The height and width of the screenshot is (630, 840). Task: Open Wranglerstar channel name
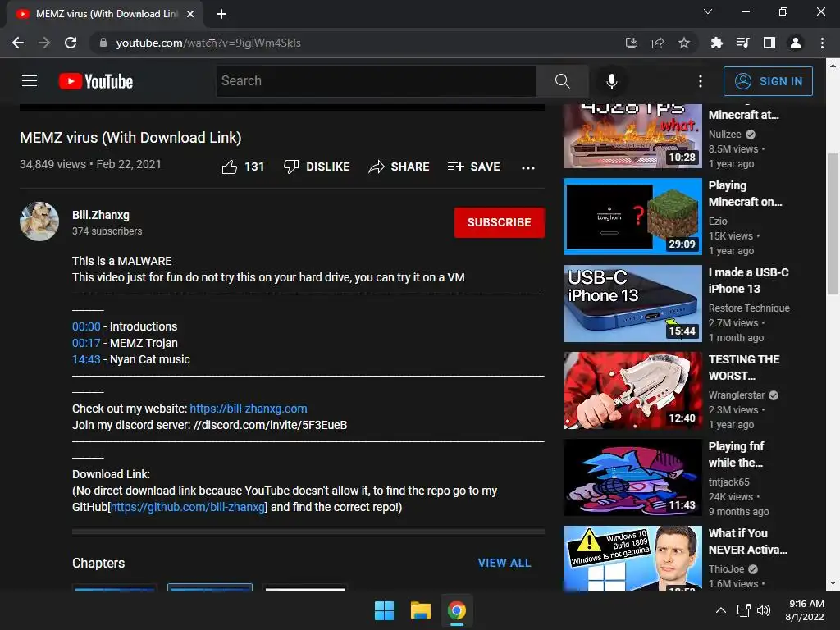point(737,395)
